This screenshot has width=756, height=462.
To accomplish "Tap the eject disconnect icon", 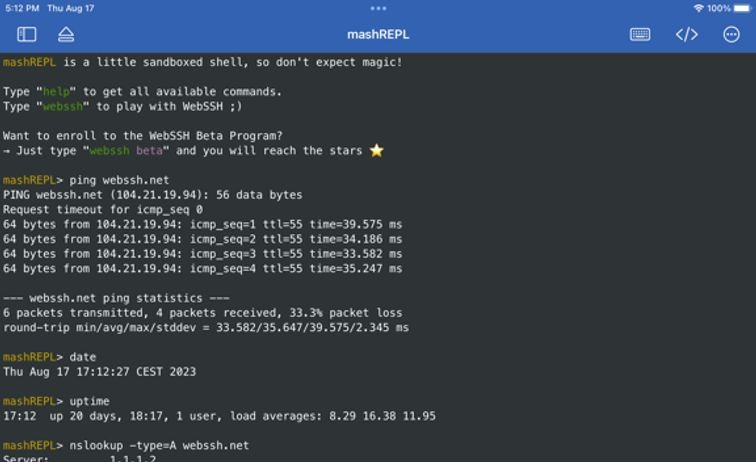I will [x=66, y=34].
